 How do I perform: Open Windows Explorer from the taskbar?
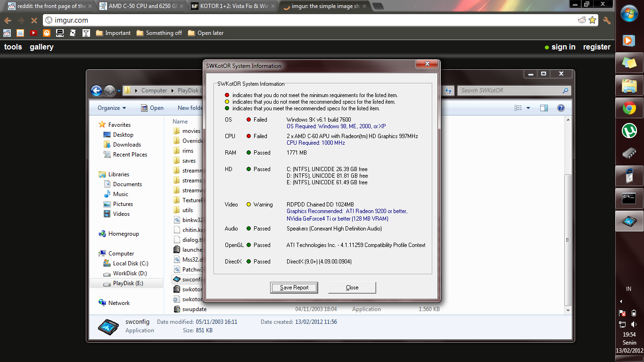[x=629, y=86]
